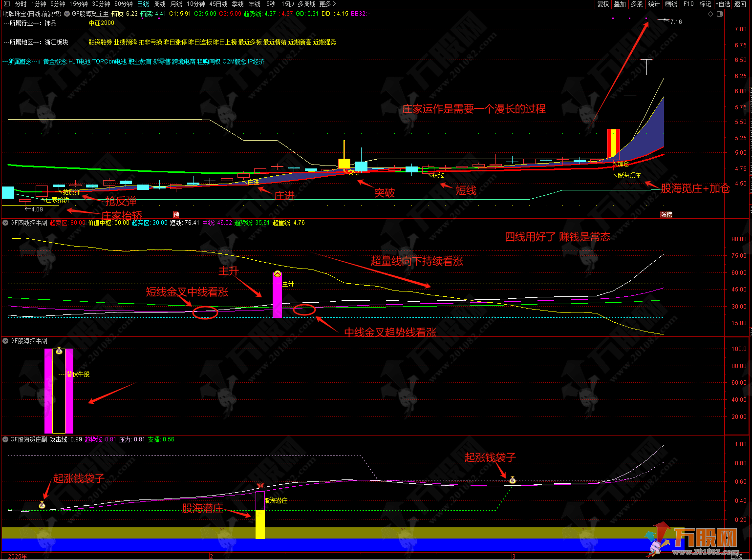The height and width of the screenshot is (560, 752).
Task: Click the 饰品 industry label
Action: [x=51, y=23]
